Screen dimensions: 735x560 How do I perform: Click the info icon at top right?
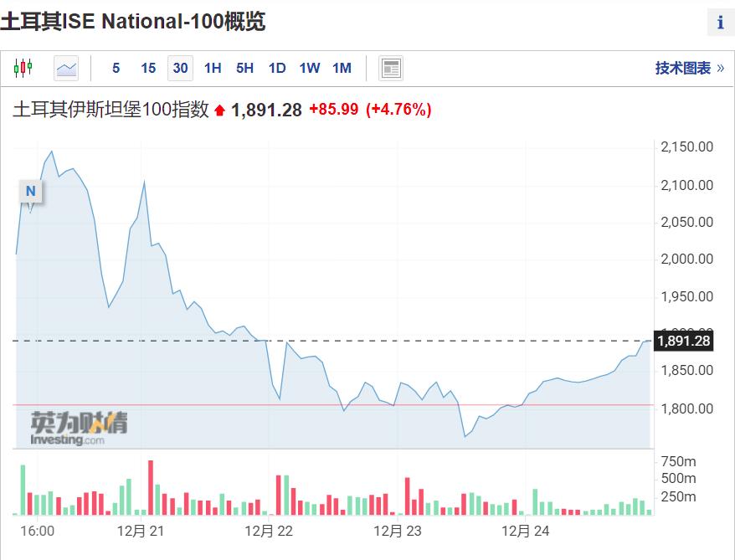click(720, 23)
